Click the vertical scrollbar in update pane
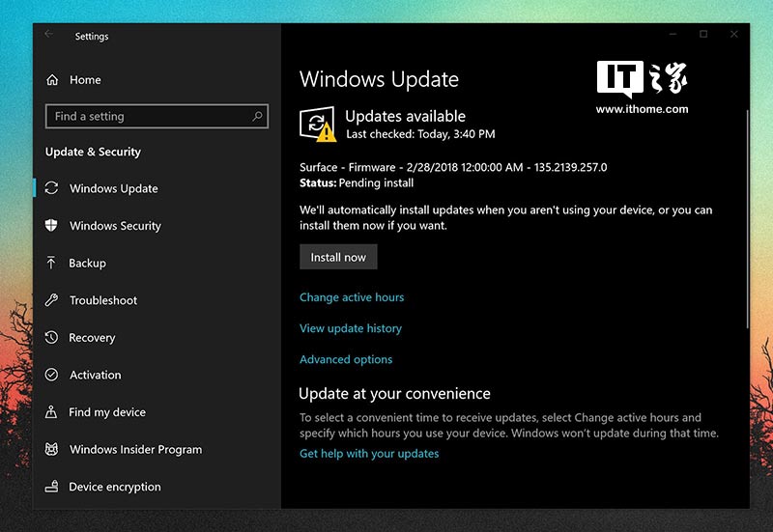This screenshot has width=773, height=532. coord(747,219)
